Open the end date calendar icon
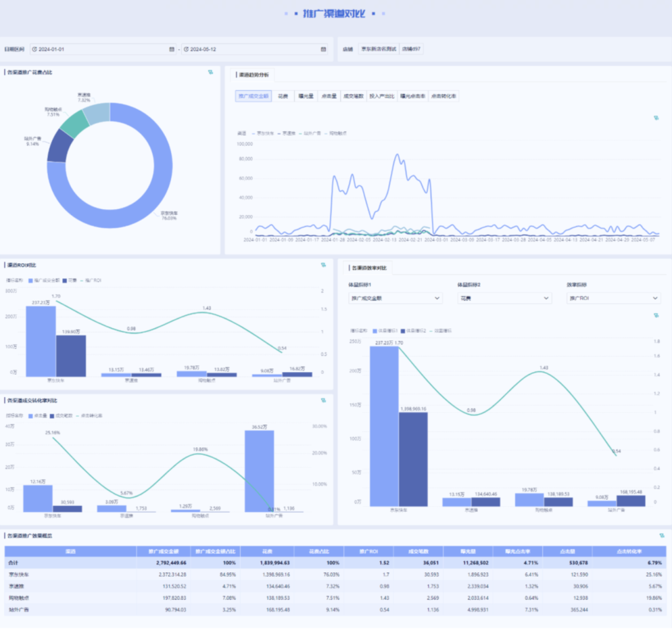The image size is (672, 629). 324,49
